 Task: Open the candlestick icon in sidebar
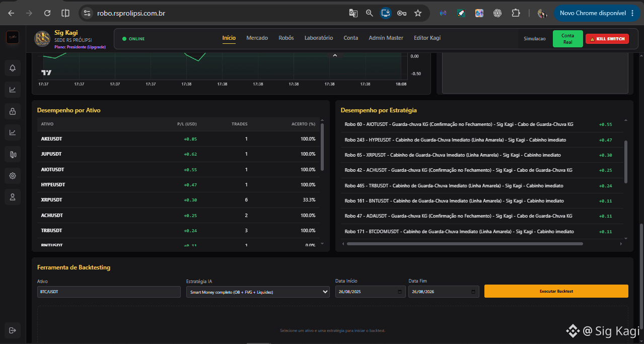13,154
